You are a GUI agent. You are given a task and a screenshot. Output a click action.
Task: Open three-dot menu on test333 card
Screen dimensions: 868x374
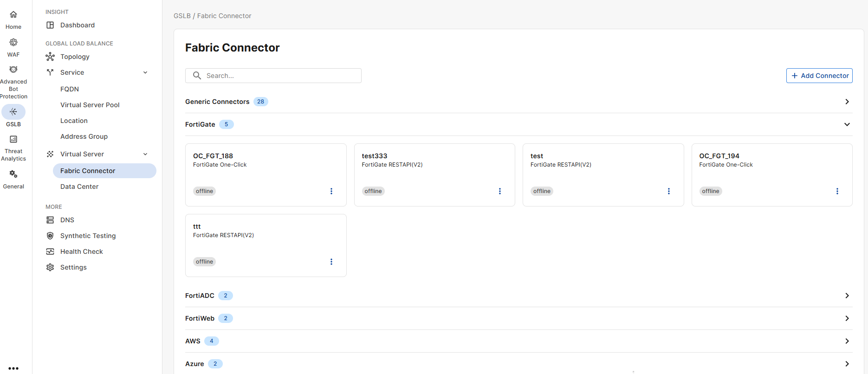(x=500, y=191)
